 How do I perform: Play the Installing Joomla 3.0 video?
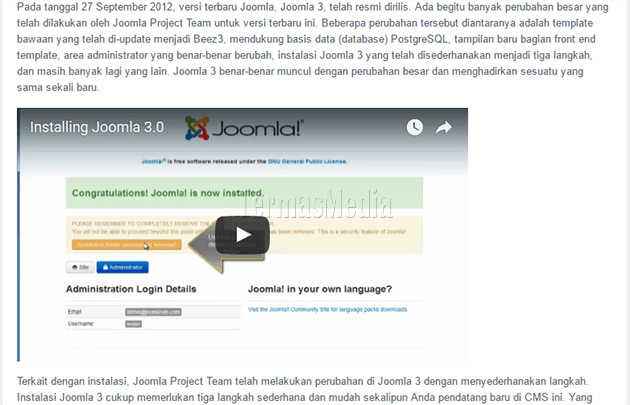242,235
